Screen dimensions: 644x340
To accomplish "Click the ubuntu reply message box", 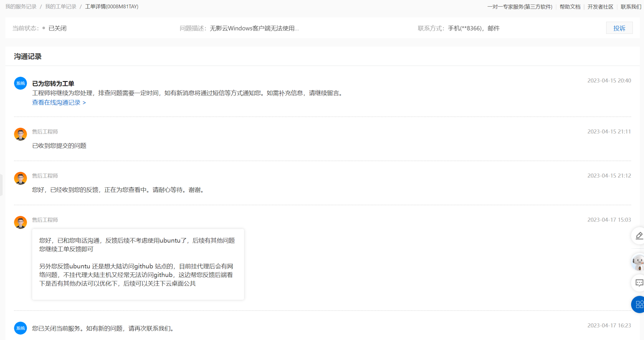I will click(138, 264).
